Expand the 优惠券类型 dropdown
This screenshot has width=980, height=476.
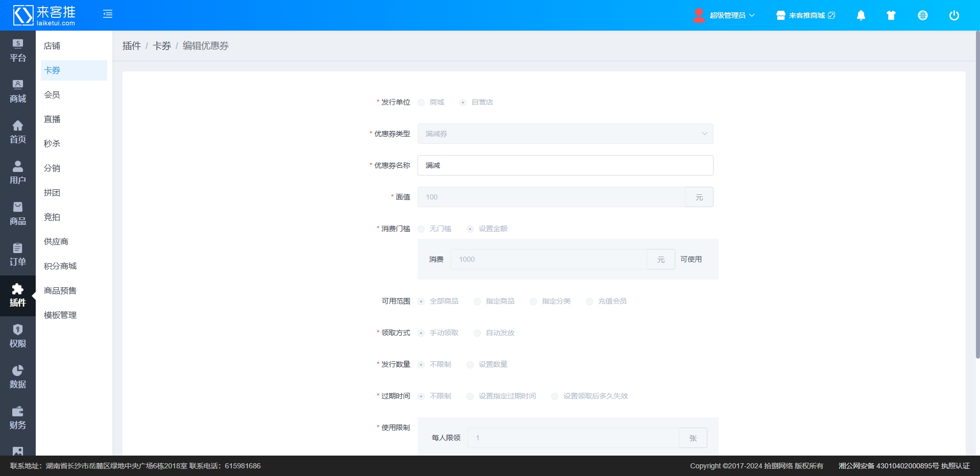point(565,134)
